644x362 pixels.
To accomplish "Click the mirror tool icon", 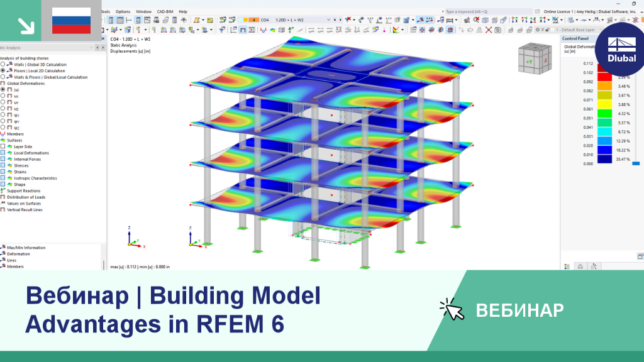I will (479, 30).
